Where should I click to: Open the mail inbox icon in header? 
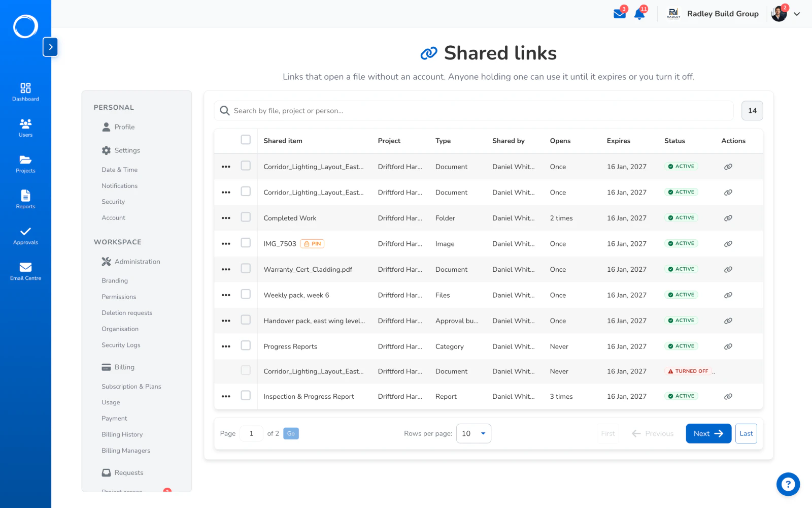click(x=620, y=14)
